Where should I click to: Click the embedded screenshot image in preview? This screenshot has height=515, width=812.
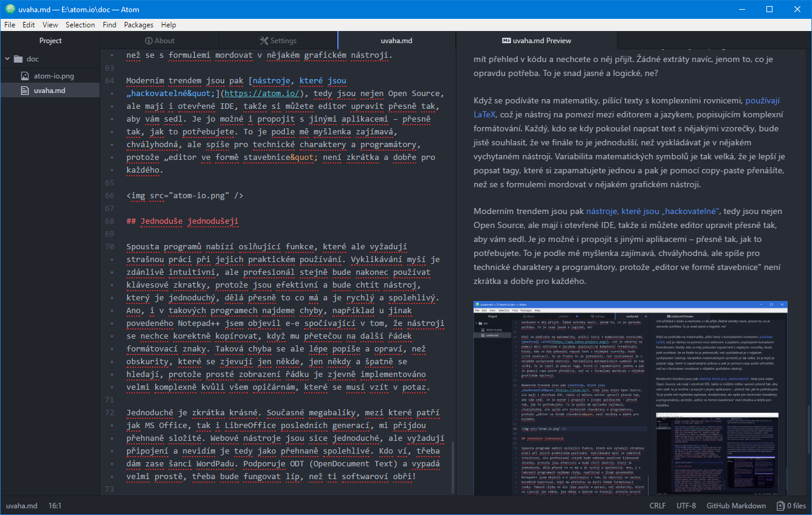(x=631, y=398)
